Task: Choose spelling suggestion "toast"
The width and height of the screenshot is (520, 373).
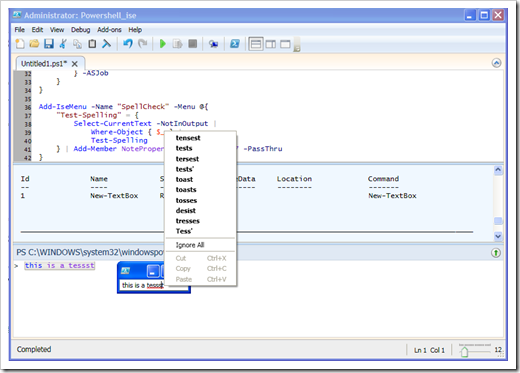Action: [184, 179]
